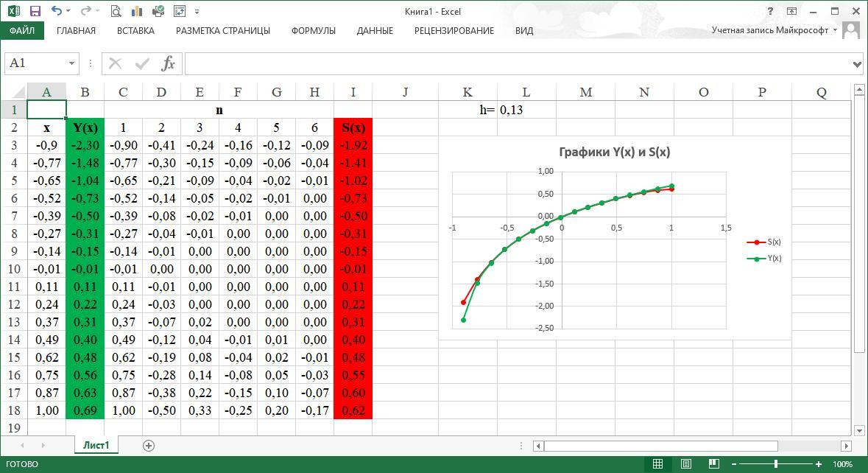This screenshot has width=868, height=473.
Task: Click the Select All corner triangle
Action: point(19,92)
